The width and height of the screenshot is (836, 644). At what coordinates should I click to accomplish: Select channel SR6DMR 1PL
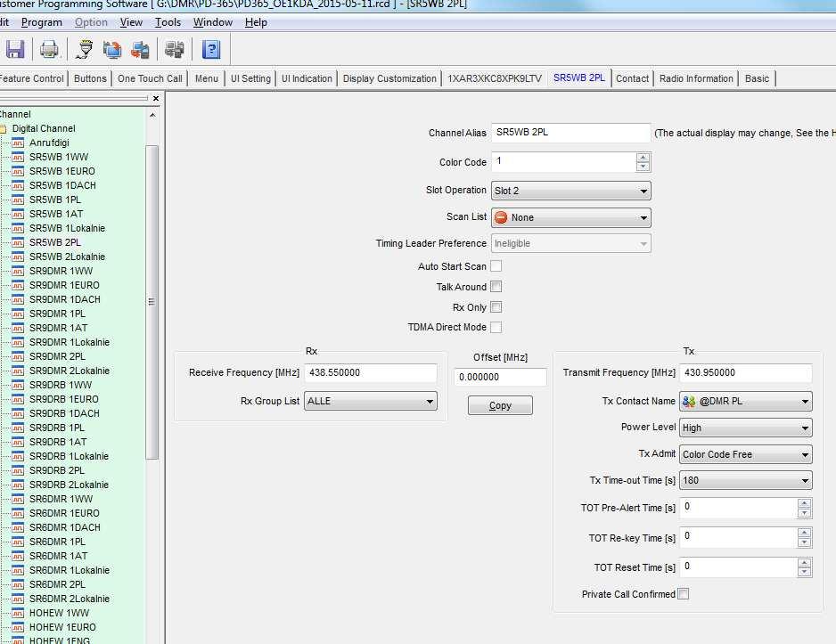point(57,542)
